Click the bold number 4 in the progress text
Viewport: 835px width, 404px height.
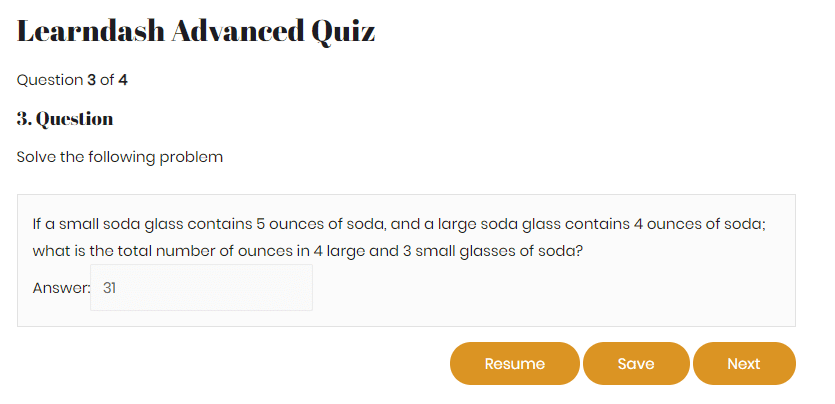(123, 80)
